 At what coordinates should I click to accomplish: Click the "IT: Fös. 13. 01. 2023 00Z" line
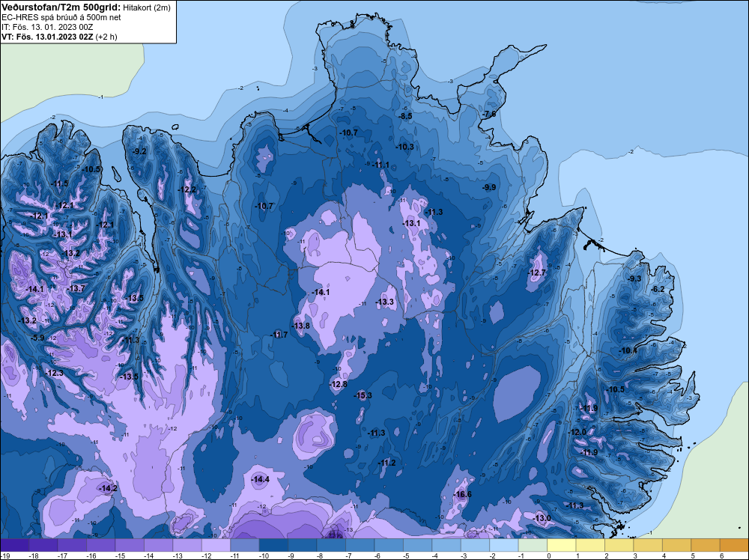click(x=47, y=27)
